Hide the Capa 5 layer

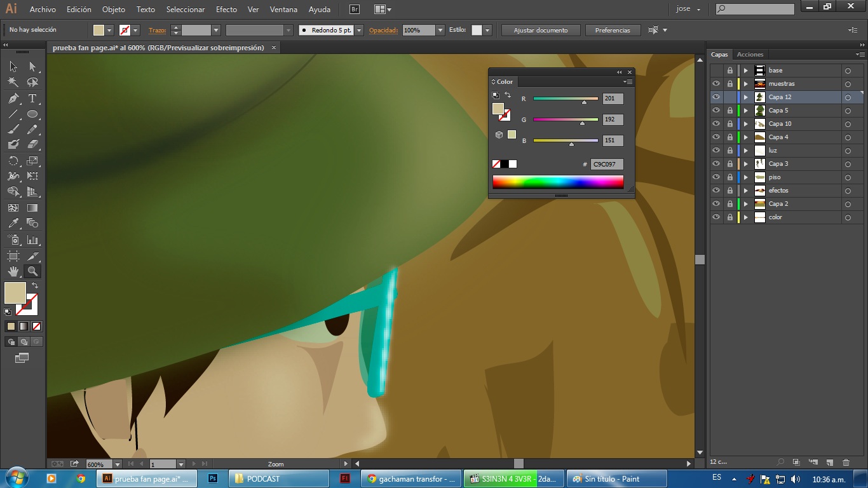(716, 111)
